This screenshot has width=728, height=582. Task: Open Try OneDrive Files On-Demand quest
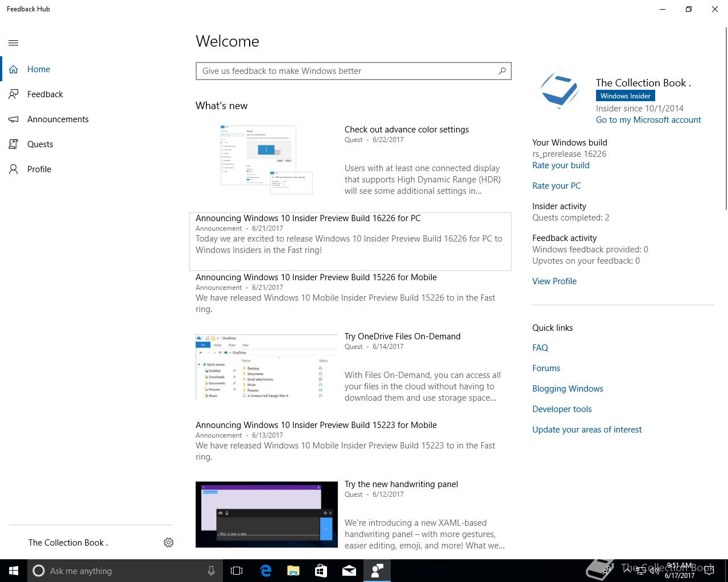pos(403,336)
